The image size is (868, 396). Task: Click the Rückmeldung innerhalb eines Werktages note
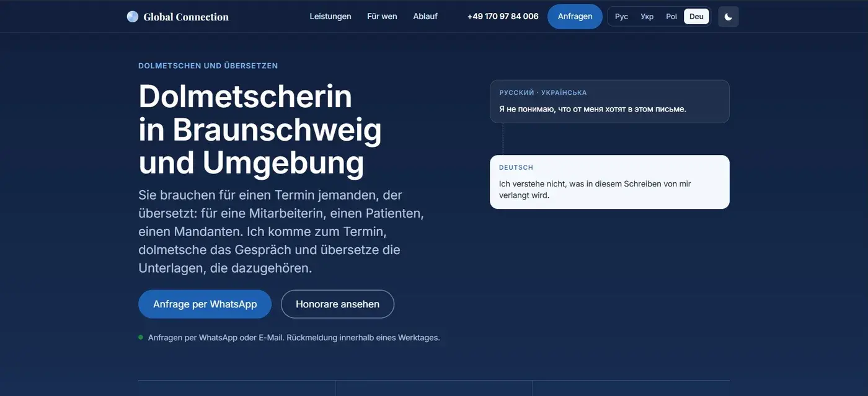(363, 338)
